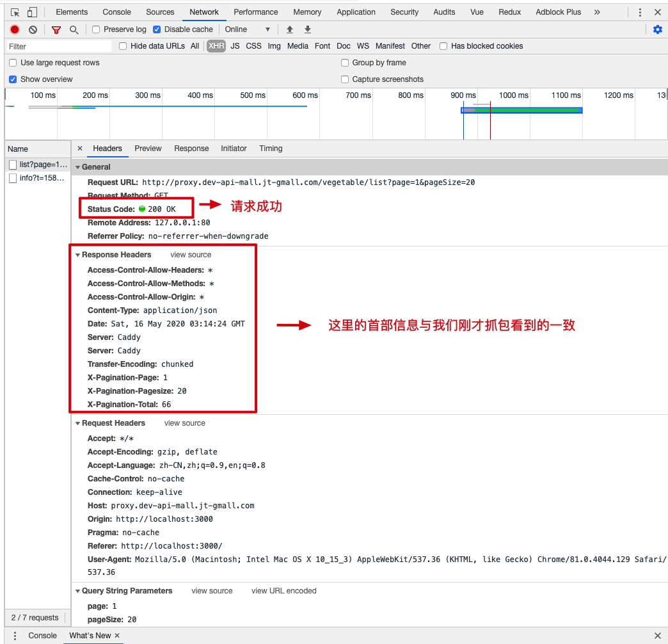Click view source next to Request Headers
The width and height of the screenshot is (668, 644).
point(184,423)
